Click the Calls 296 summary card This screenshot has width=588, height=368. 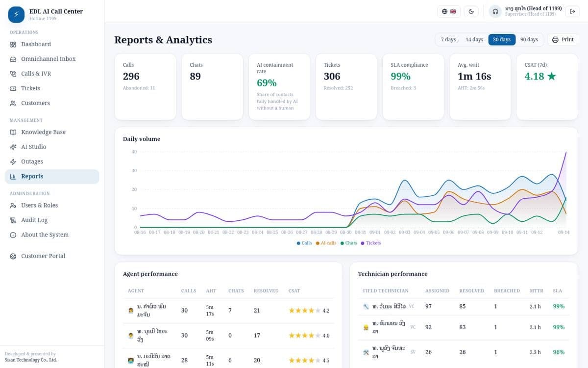[145, 87]
